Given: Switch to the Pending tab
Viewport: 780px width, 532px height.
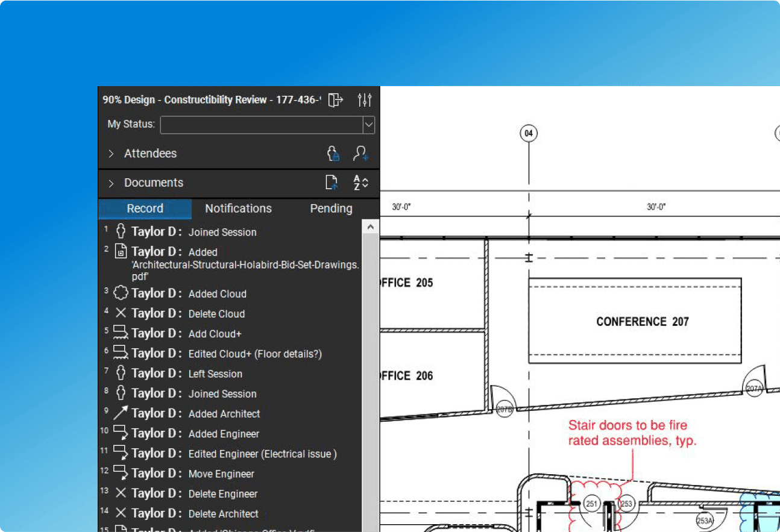Looking at the screenshot, I should [x=331, y=208].
